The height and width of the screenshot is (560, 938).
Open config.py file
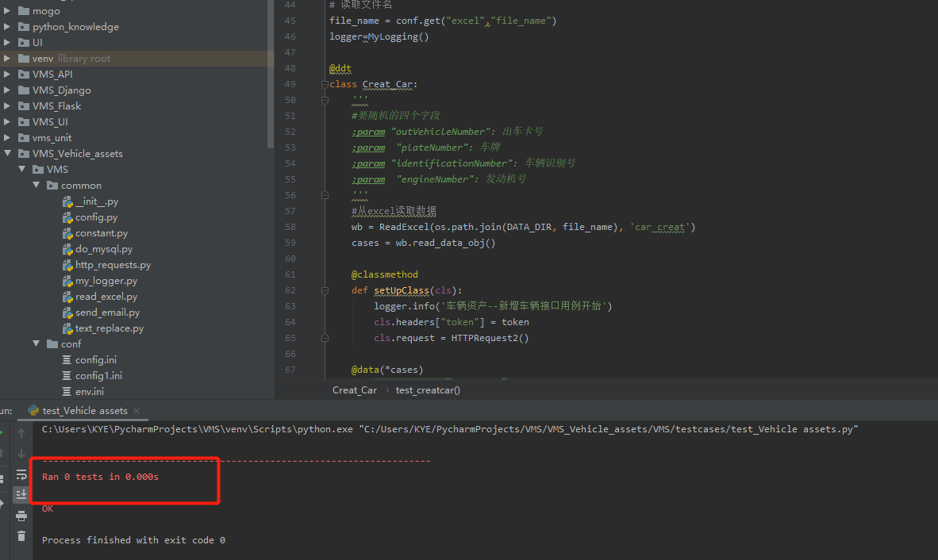coord(96,217)
